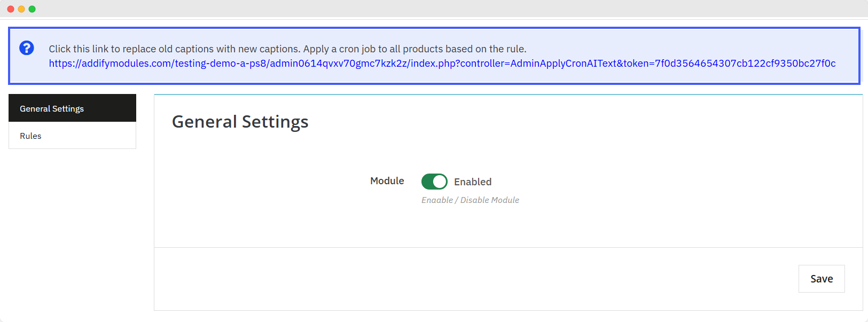
Task: Open the AdminApplyCronAIText cron job link
Action: click(442, 64)
